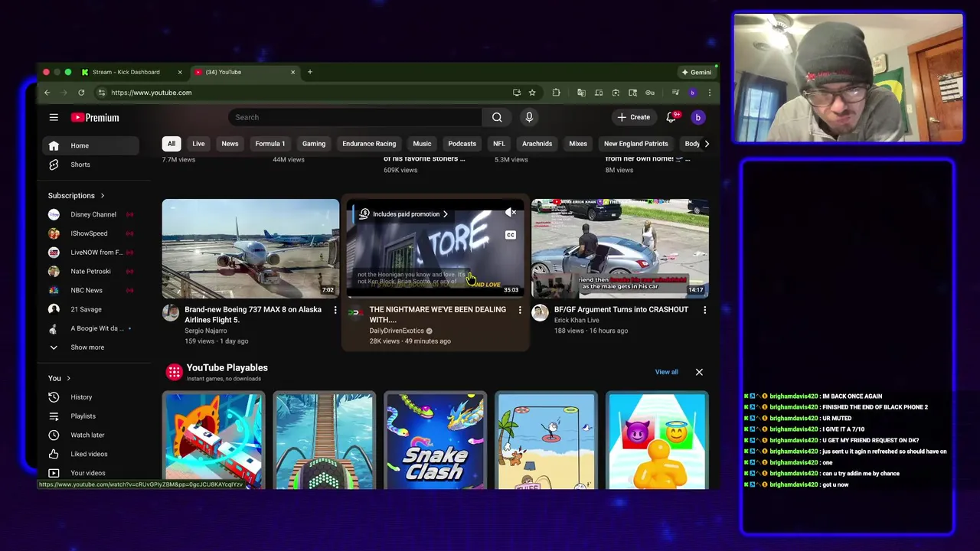The image size is (980, 551).
Task: Select the New England Patriots chip
Action: [x=635, y=144]
